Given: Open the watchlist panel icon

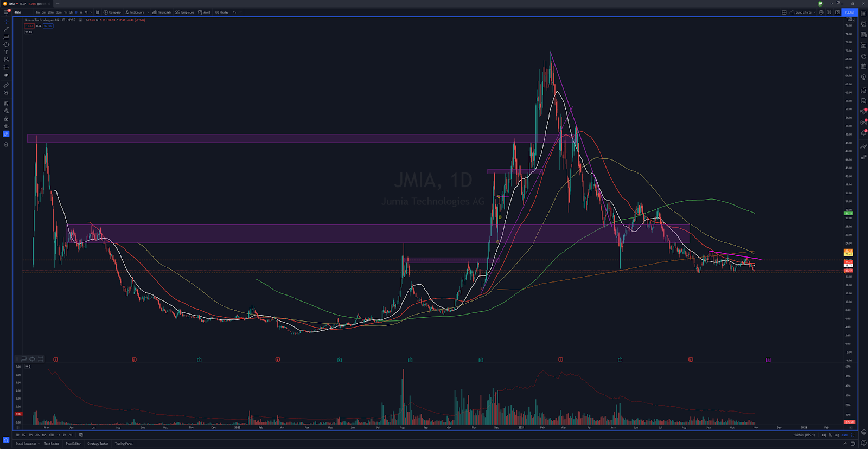Looking at the screenshot, I should [x=864, y=14].
